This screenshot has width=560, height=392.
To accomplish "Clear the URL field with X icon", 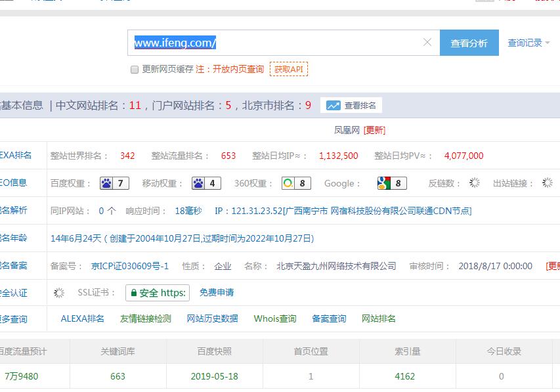I will click(427, 43).
